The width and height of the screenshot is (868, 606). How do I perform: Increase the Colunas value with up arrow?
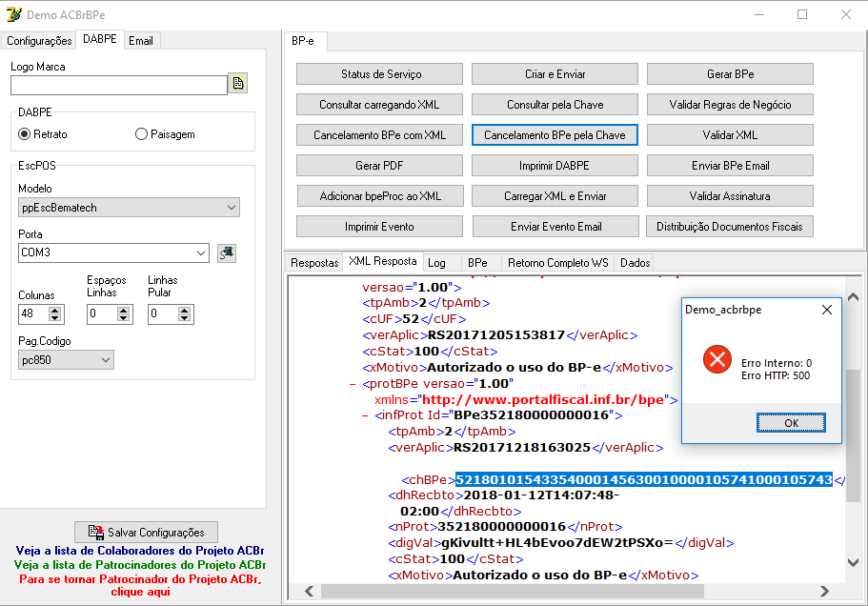pyautogui.click(x=54, y=311)
